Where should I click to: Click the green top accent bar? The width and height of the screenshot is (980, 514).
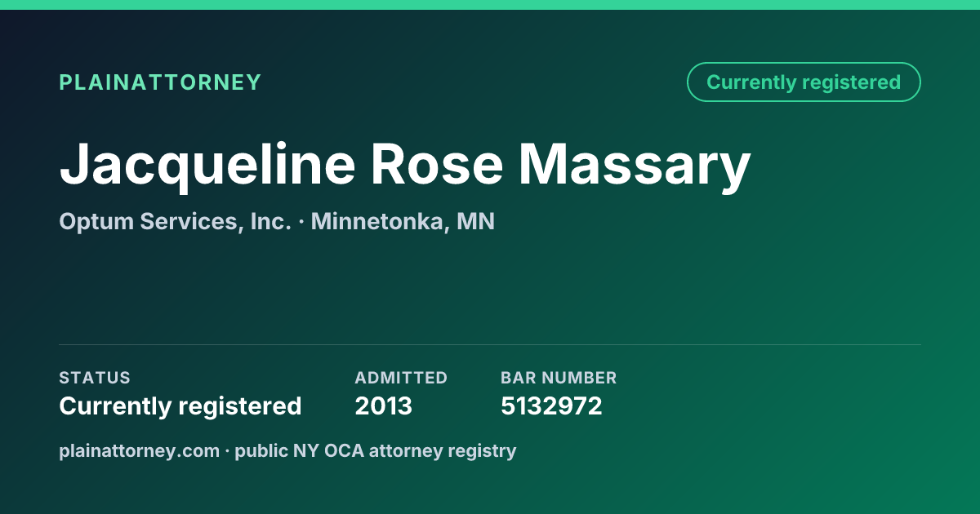pyautogui.click(x=490, y=5)
